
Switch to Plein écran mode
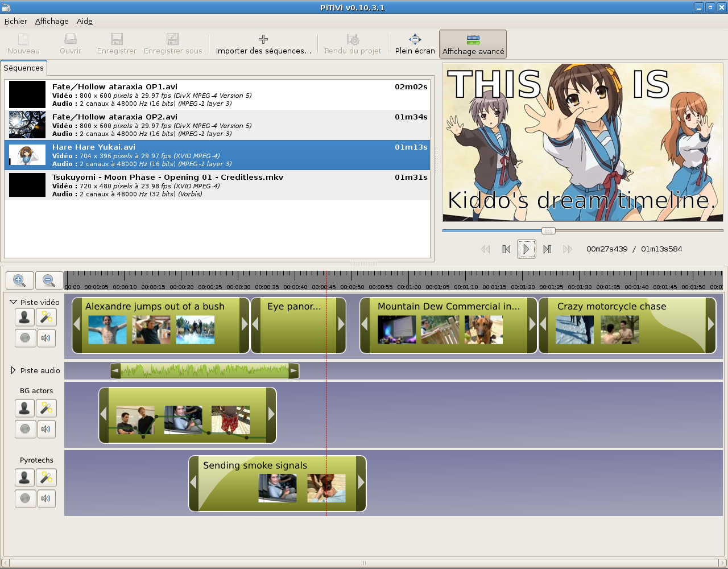point(415,44)
